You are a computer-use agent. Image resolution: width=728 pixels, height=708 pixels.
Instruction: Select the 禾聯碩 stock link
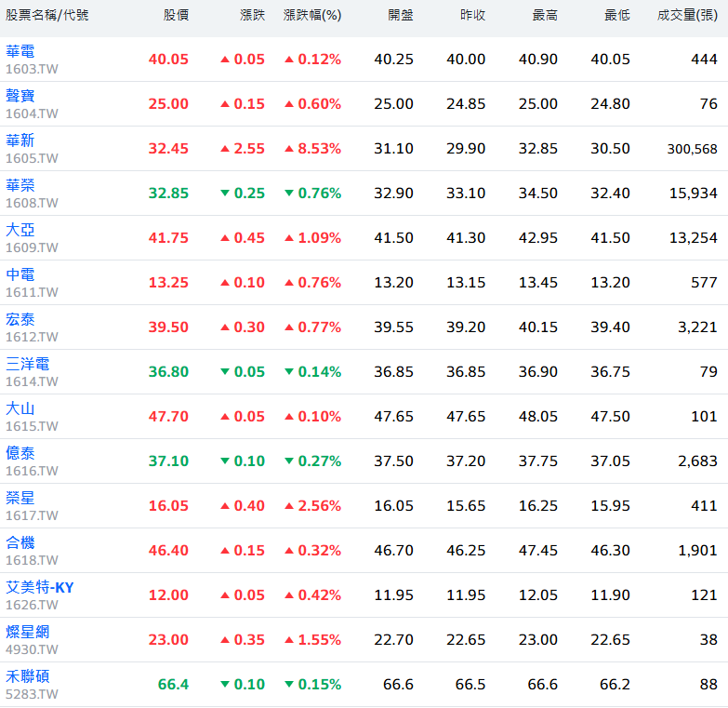pyautogui.click(x=27, y=676)
